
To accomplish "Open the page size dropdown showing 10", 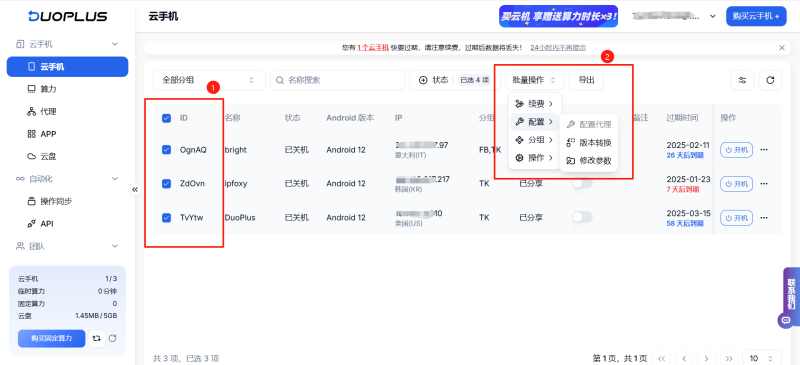I will [762, 358].
